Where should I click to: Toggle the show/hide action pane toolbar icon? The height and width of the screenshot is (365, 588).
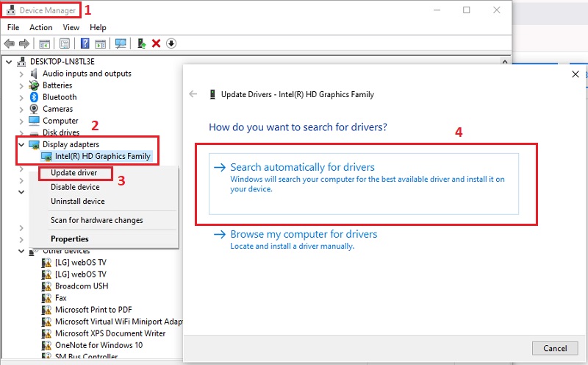(100, 43)
